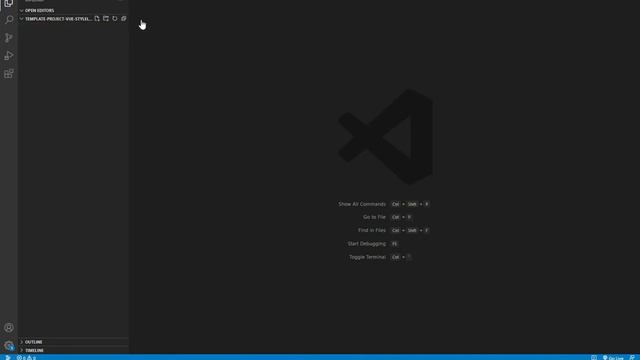Open errors and warnings status indicator
This screenshot has width=640, height=360.
coord(26,358)
